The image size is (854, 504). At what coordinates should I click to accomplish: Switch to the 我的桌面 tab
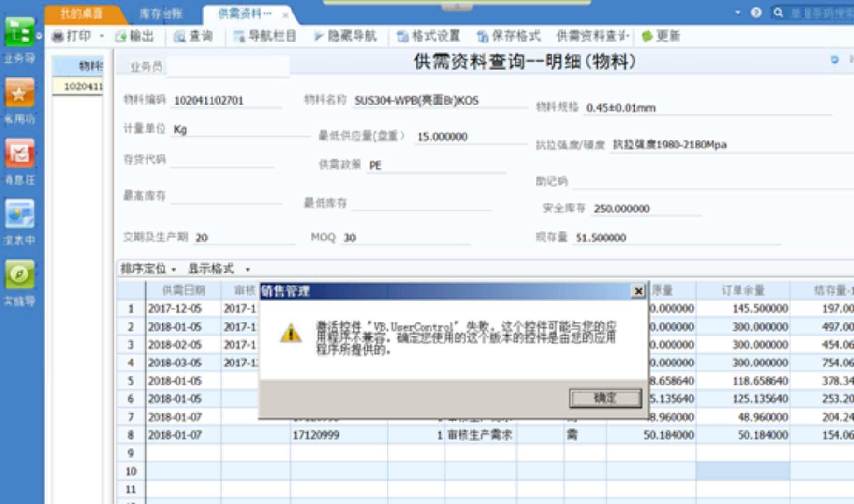pyautogui.click(x=82, y=14)
